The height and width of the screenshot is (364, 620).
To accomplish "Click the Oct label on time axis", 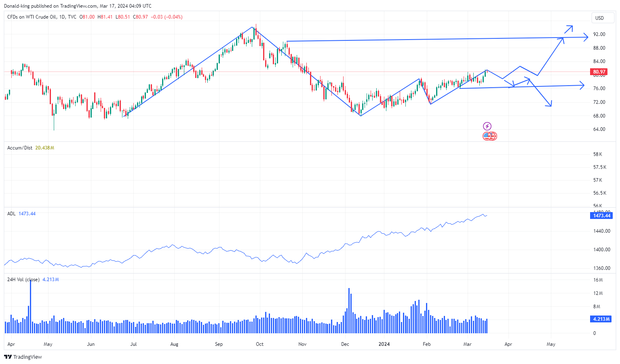I will click(x=259, y=344).
